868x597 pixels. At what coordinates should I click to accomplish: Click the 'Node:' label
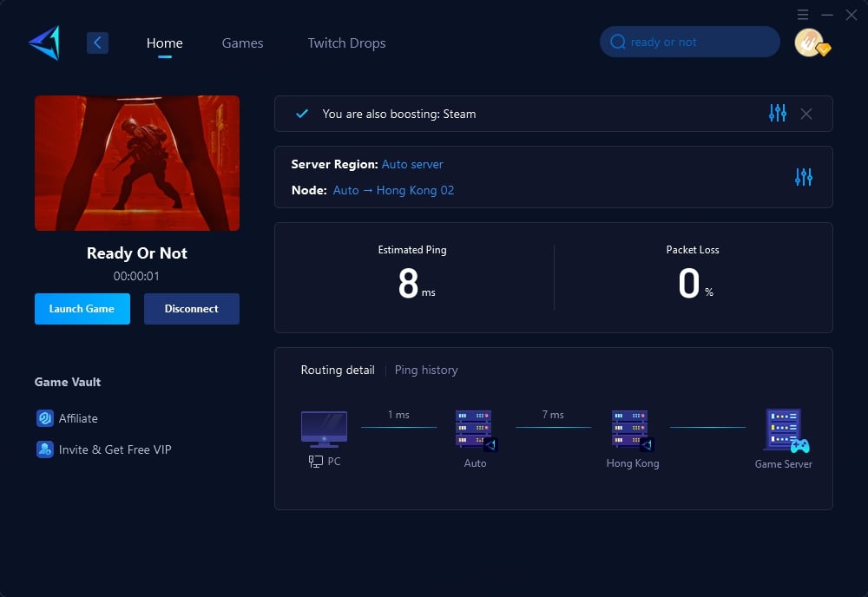[309, 190]
